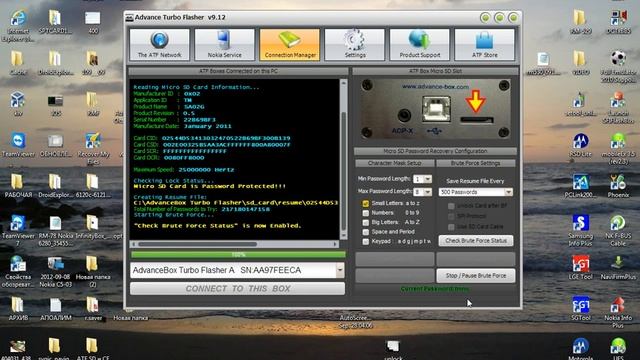Open the РАБОЧАЯ folder on desktop

(x=18, y=186)
